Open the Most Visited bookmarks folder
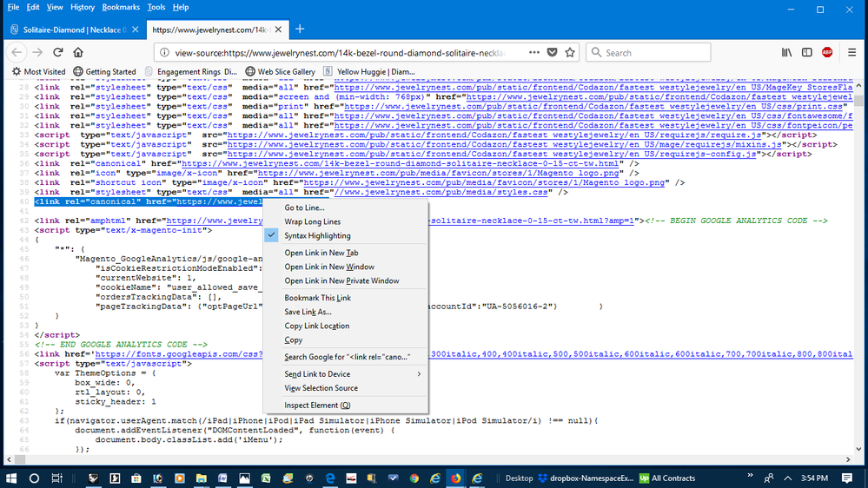Image resolution: width=868 pixels, height=488 pixels. pyautogui.click(x=38, y=71)
